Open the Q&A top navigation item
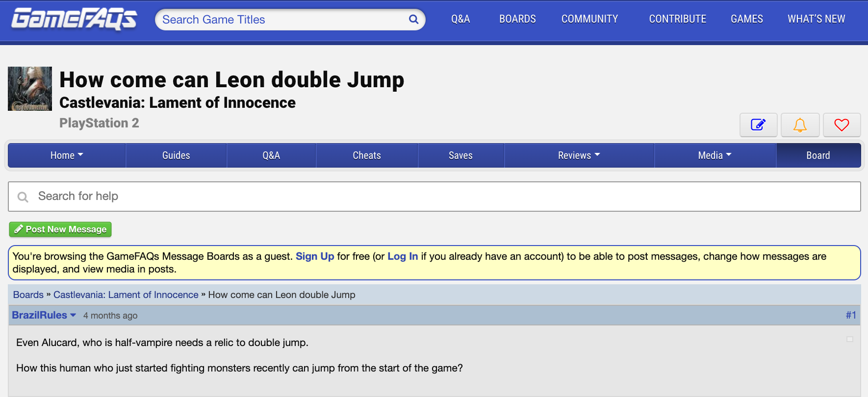The height and width of the screenshot is (397, 868). point(460,19)
